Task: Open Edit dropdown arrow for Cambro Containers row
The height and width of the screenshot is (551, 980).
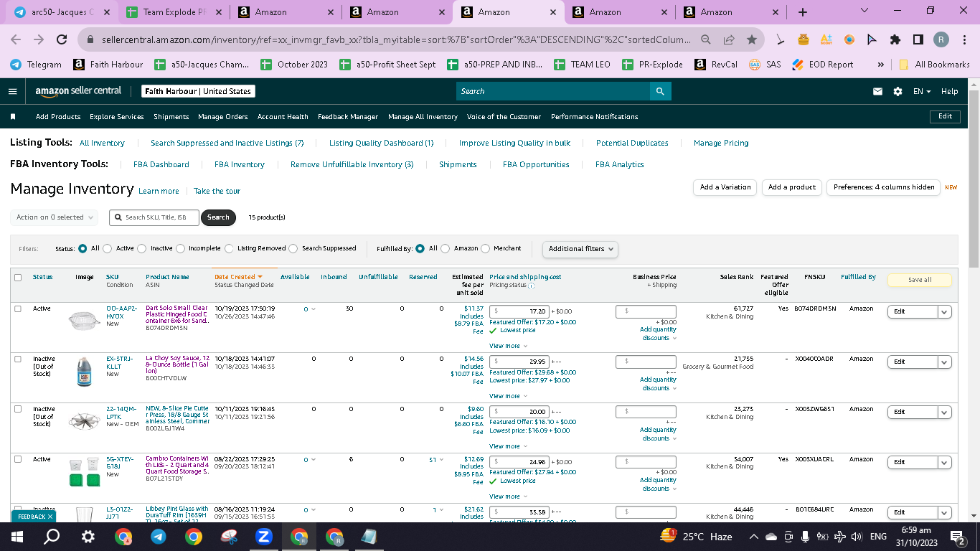Action: pos(945,462)
